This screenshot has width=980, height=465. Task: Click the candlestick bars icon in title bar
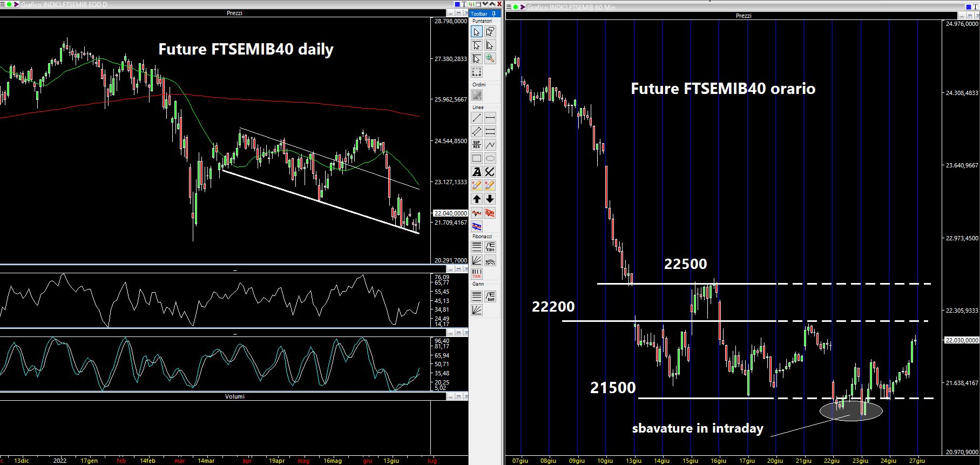471,4
